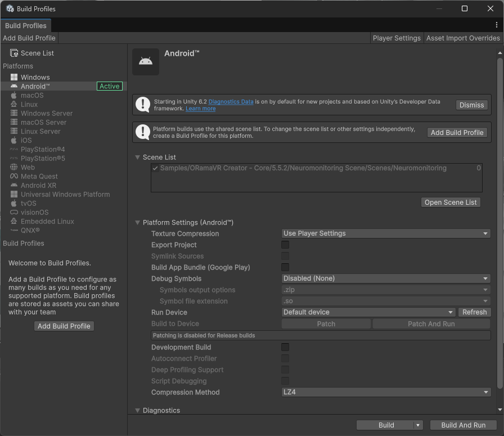Click the Windows platform icon

[14, 77]
